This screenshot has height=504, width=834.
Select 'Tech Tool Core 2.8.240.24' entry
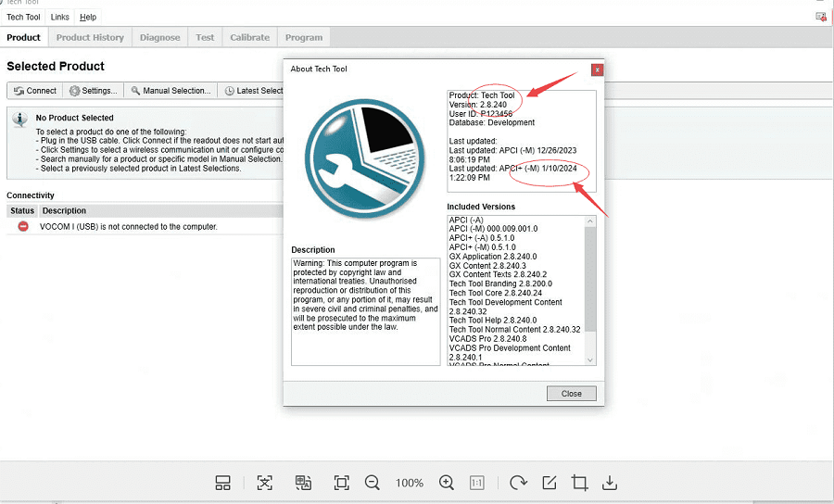coord(496,293)
